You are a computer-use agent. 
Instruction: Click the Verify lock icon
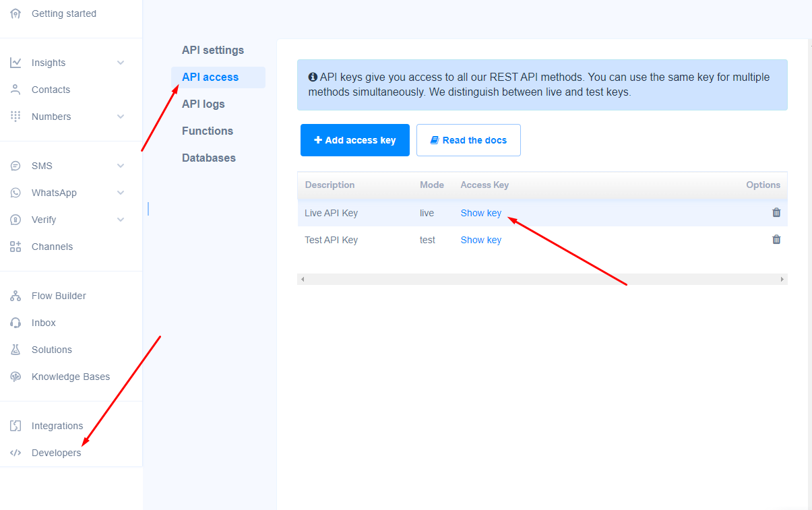pos(15,220)
